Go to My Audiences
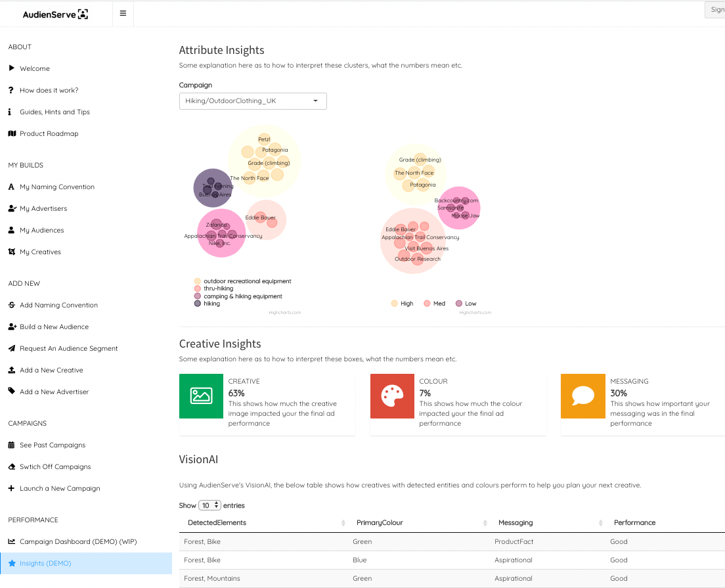 (41, 230)
